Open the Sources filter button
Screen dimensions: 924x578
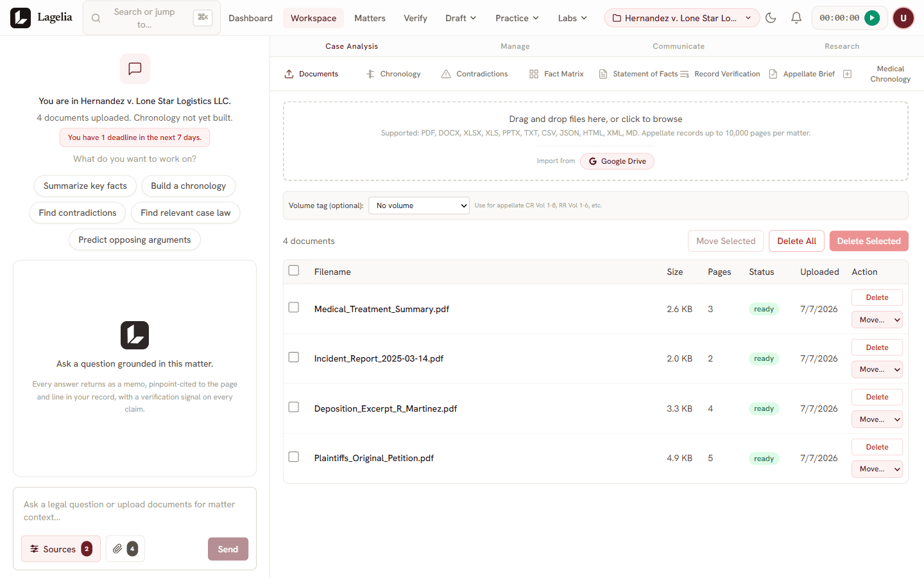pyautogui.click(x=61, y=548)
